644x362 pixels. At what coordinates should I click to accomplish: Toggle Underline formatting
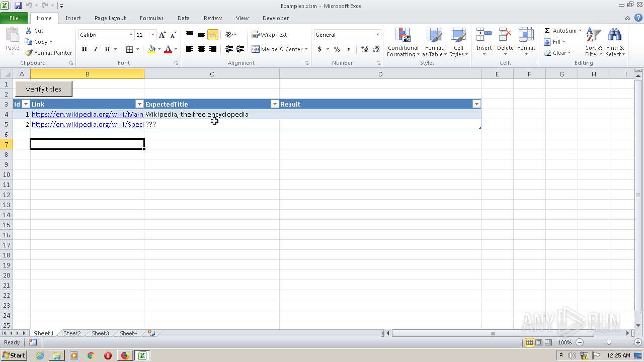coord(107,49)
